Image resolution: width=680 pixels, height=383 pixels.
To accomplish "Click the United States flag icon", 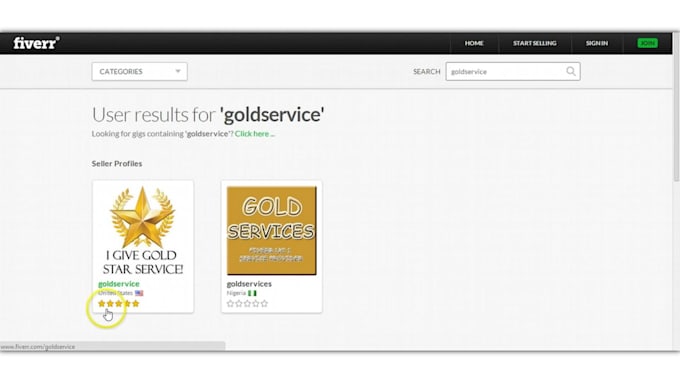I will (139, 293).
